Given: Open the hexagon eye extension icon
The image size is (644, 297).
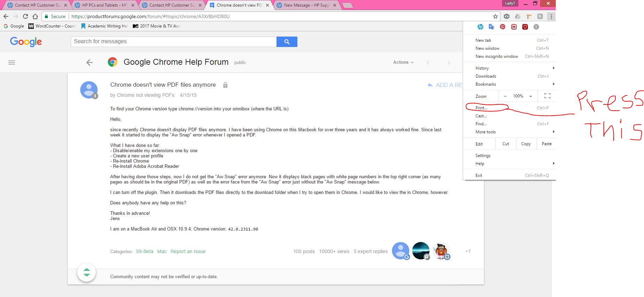Looking at the screenshot, I should (507, 16).
